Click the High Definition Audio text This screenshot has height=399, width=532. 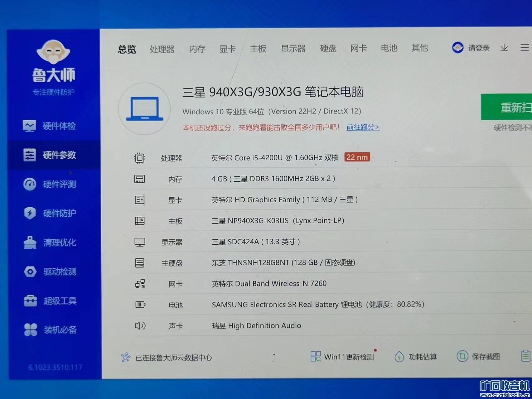(257, 325)
